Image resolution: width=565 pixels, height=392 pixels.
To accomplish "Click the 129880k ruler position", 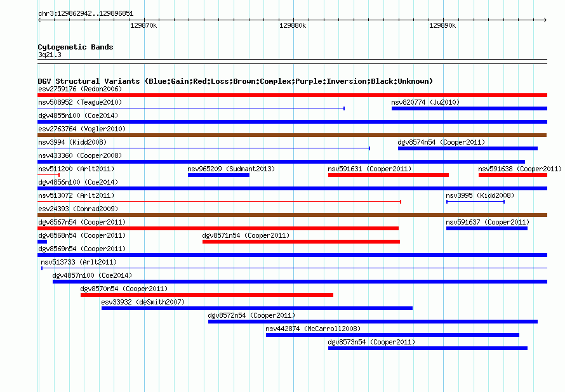I will pos(293,25).
